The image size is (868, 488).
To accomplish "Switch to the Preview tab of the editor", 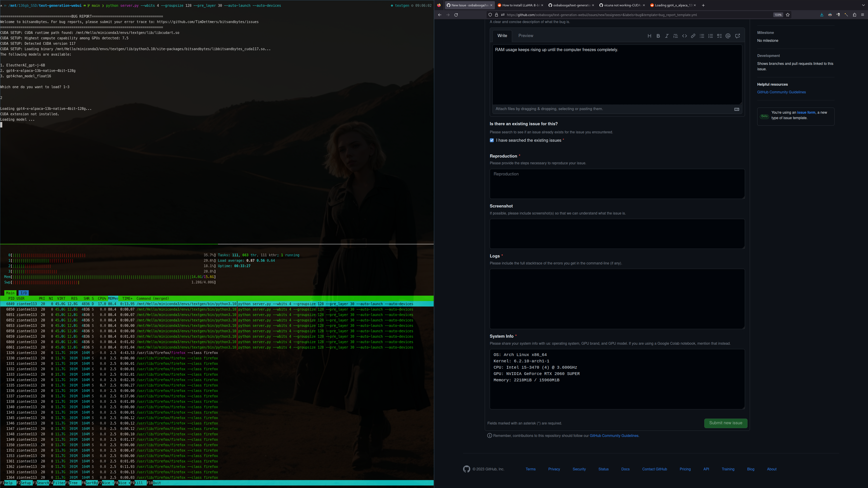I will click(526, 35).
